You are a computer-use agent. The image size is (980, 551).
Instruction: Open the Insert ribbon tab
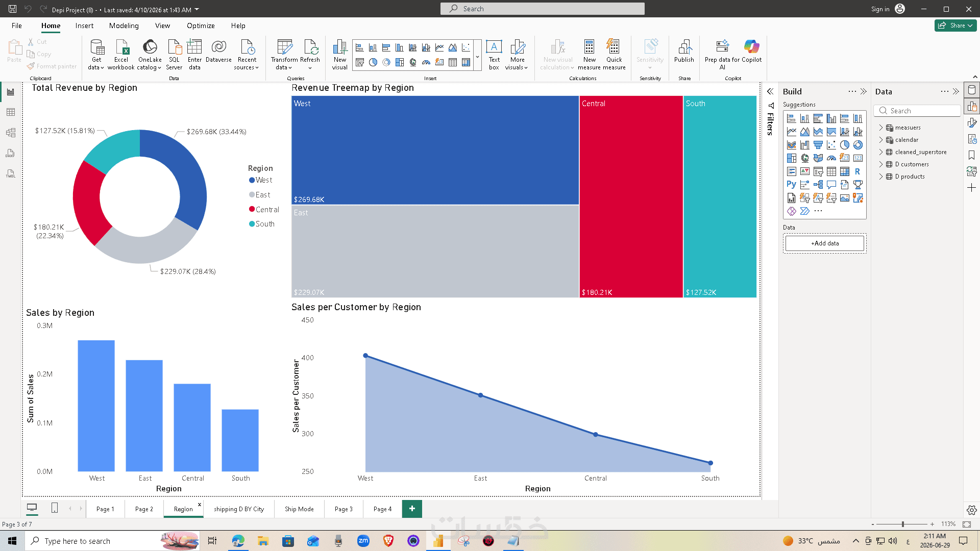(84, 26)
